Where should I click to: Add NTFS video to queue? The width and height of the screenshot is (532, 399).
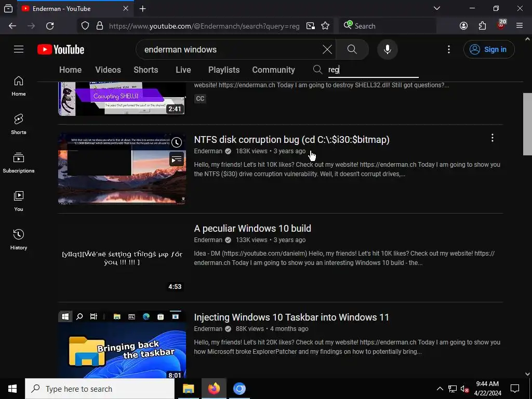pos(177,159)
